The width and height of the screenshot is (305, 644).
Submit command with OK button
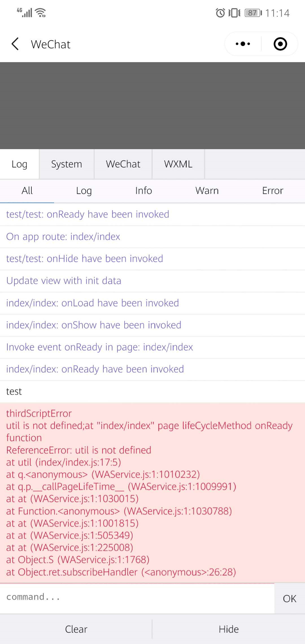[x=289, y=599]
